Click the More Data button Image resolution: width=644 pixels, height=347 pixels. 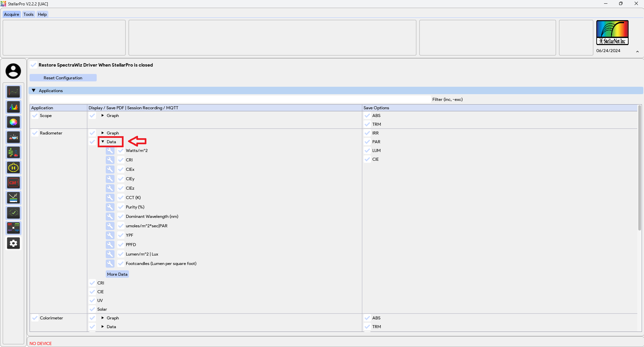[117, 274]
